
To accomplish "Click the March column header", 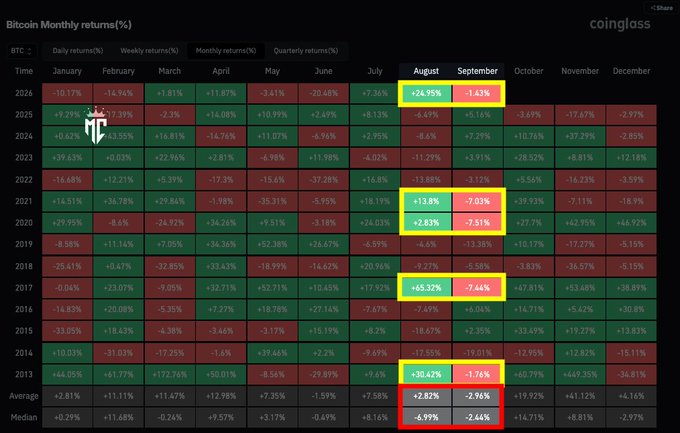I will pos(170,71).
